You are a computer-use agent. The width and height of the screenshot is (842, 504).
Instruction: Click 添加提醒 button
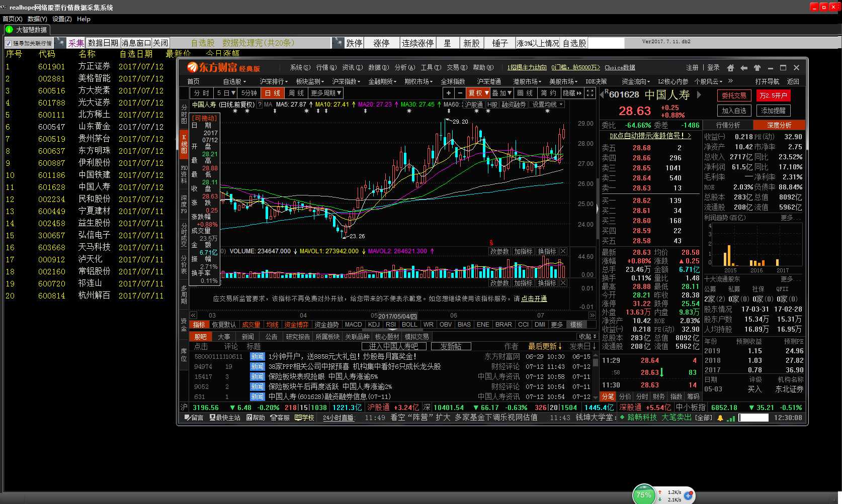773,111
